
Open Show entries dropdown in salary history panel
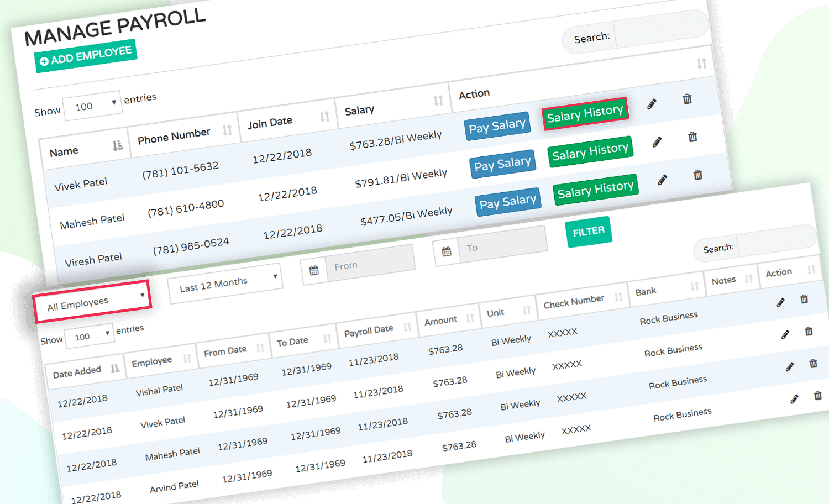[x=89, y=336]
